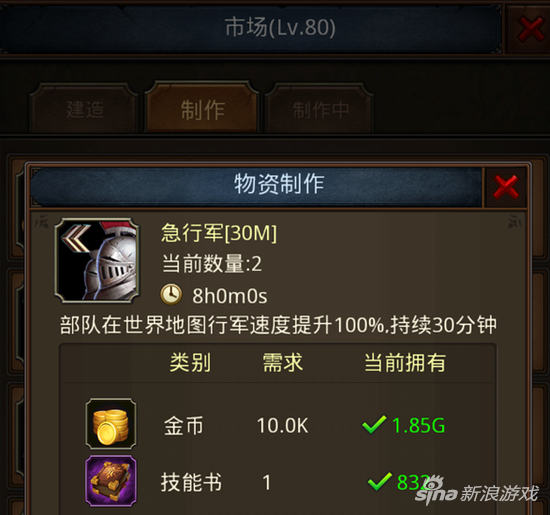This screenshot has height=515, width=550.
Task: Switch to the 建造 tab
Action: [85, 109]
